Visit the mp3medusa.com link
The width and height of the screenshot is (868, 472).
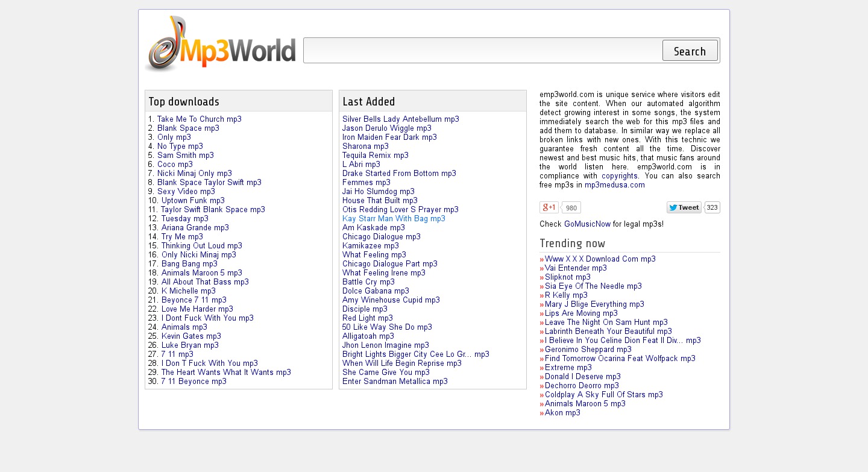coord(614,185)
